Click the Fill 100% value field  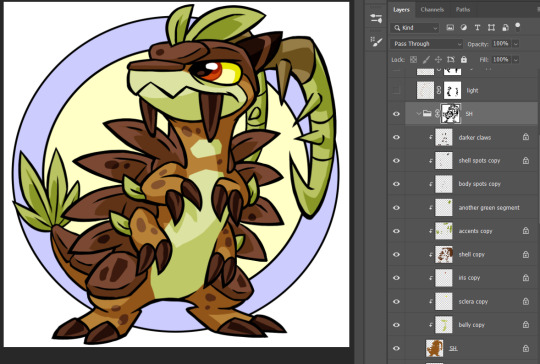pos(501,60)
